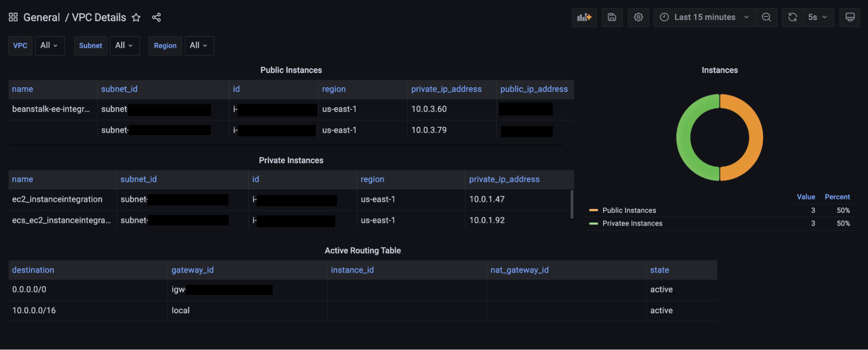868x350 pixels.
Task: Sort Public Instances by public_ip_address
Action: [x=534, y=89]
